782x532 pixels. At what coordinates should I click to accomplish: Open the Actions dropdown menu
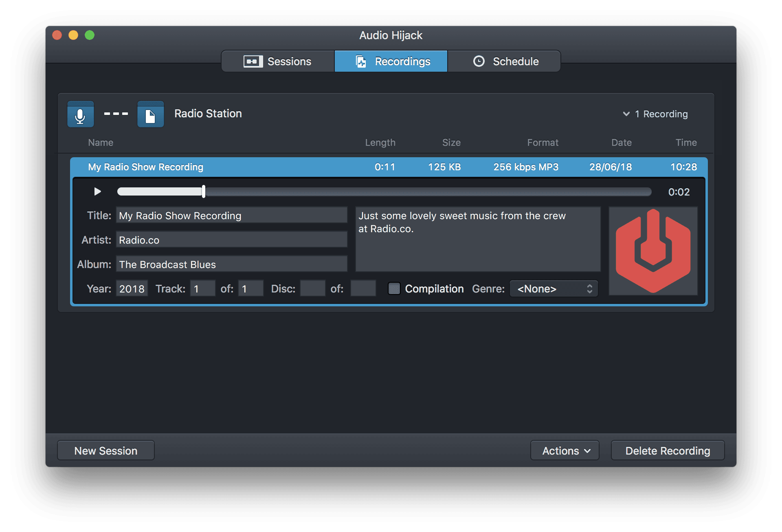tap(565, 451)
